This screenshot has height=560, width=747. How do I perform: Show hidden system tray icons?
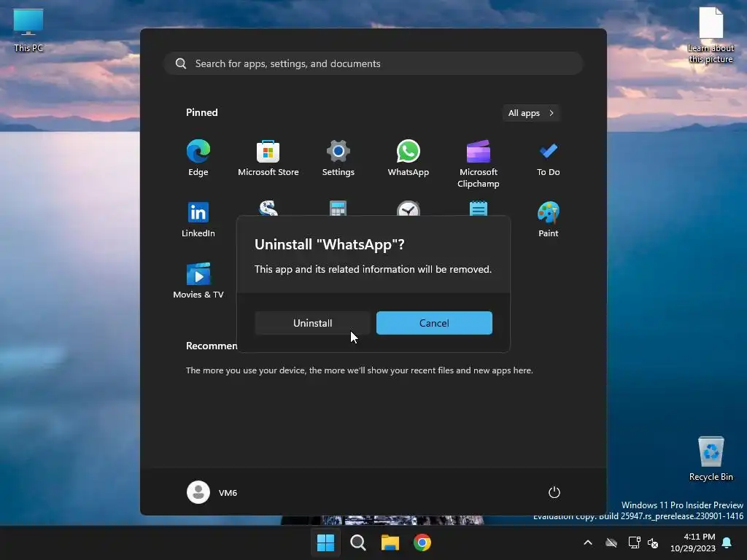(x=588, y=542)
